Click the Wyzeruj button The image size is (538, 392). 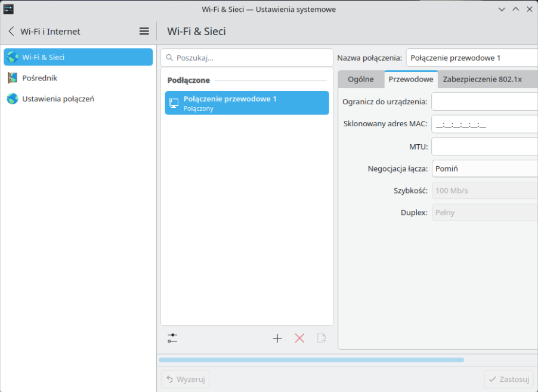(185, 379)
